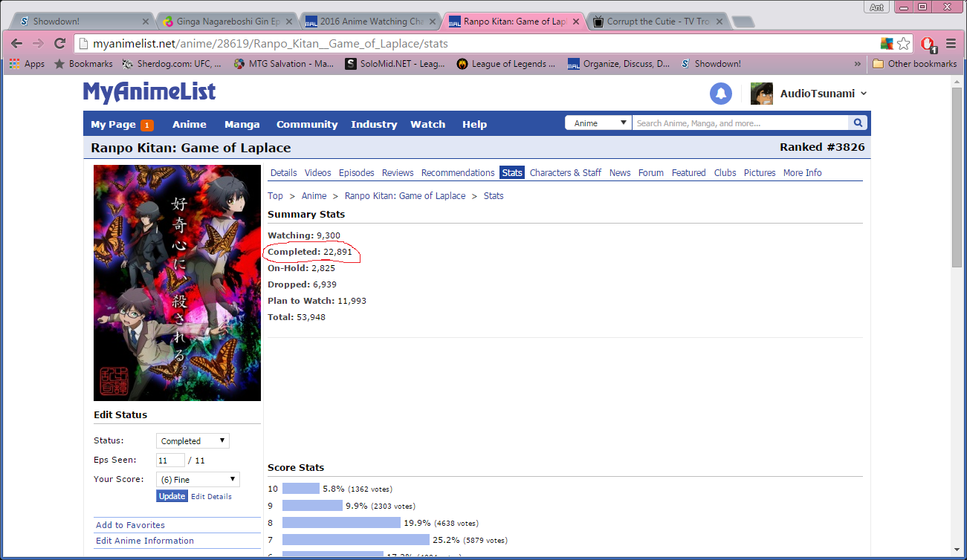Switch to the Clubs tab

tap(725, 173)
